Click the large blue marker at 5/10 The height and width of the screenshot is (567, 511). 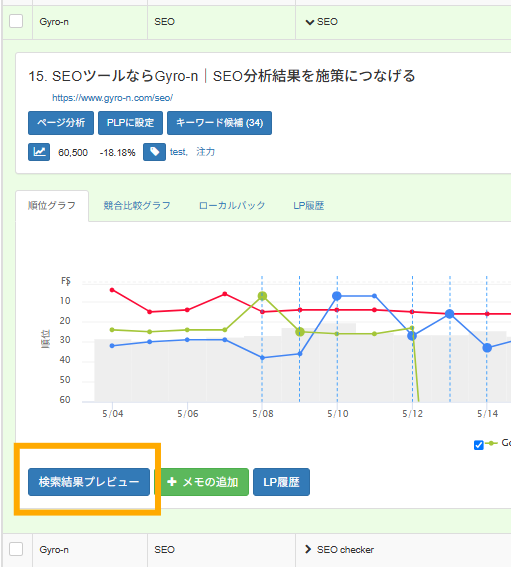tap(337, 296)
